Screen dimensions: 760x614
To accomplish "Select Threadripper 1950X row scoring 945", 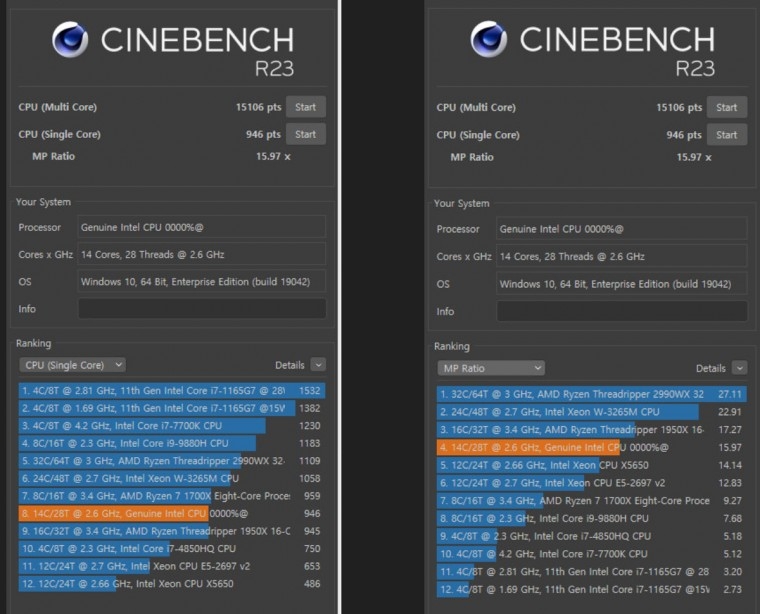I will 172,531.
